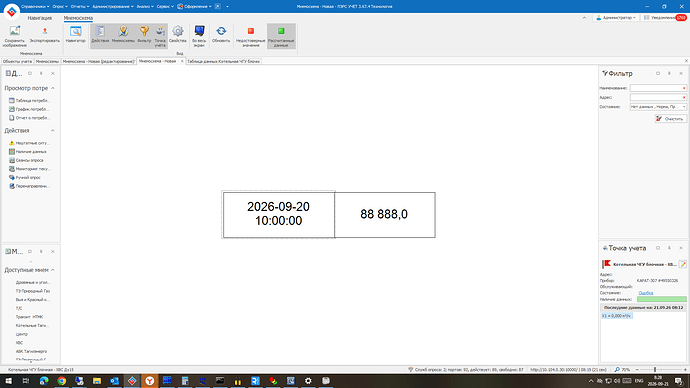Toggle the Мнемосхемы panel button

[123, 36]
